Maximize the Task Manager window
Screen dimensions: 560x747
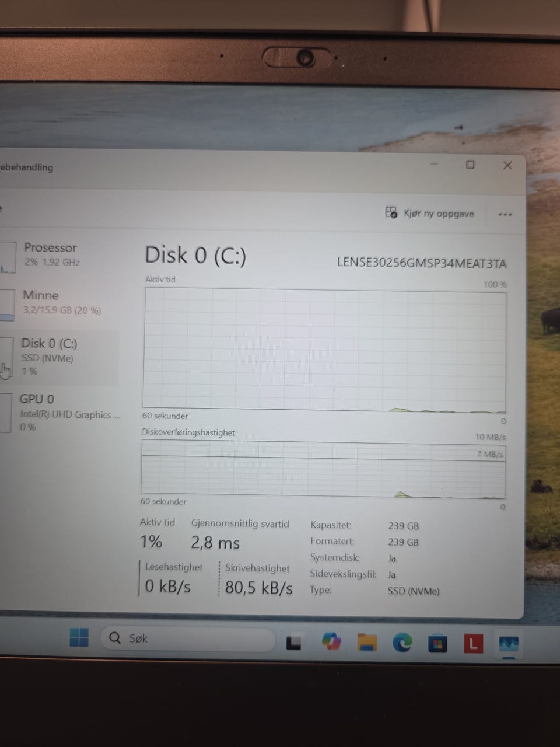point(470,165)
